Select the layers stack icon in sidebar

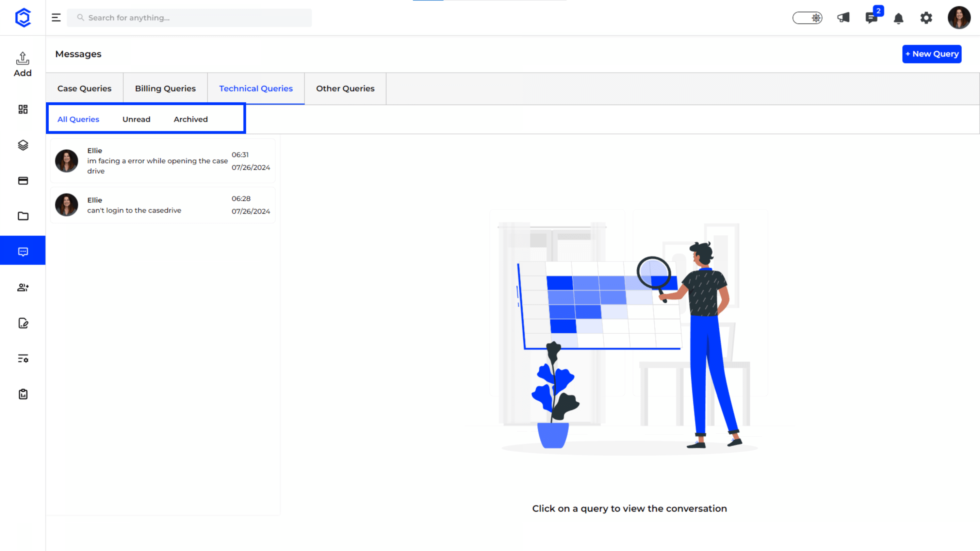click(23, 145)
